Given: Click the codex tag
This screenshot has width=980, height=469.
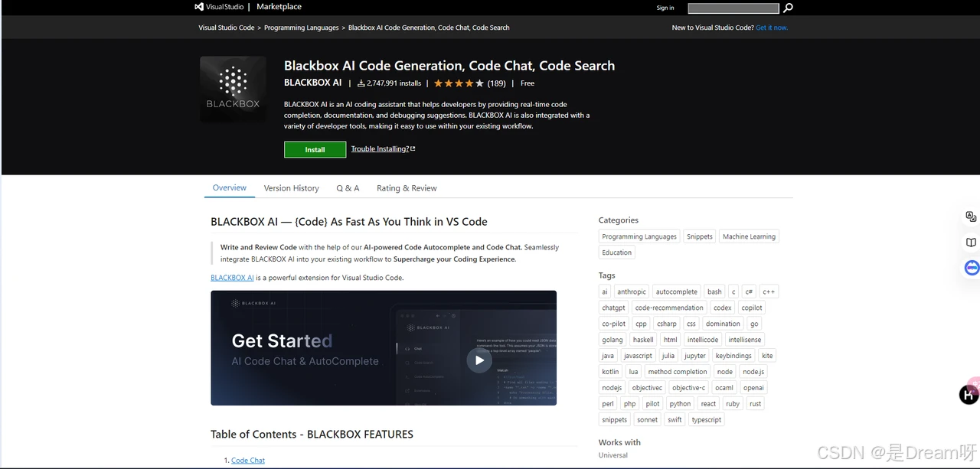Looking at the screenshot, I should point(722,308).
